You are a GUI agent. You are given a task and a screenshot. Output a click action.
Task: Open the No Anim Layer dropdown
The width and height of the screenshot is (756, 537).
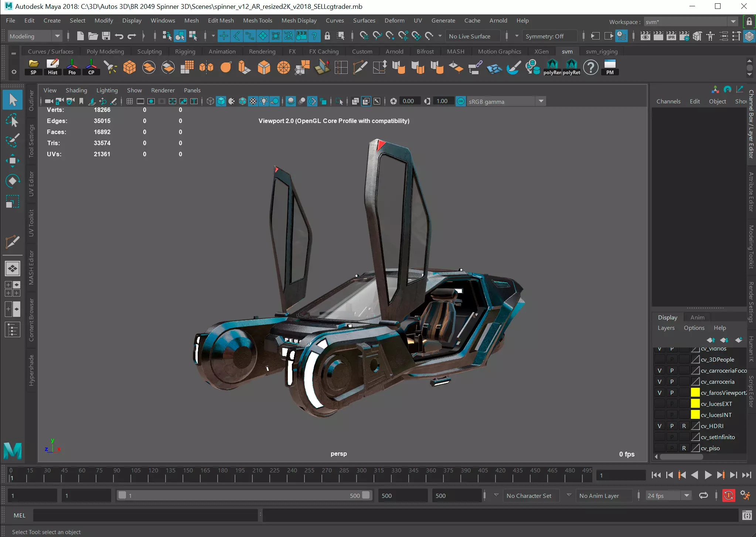coord(605,496)
